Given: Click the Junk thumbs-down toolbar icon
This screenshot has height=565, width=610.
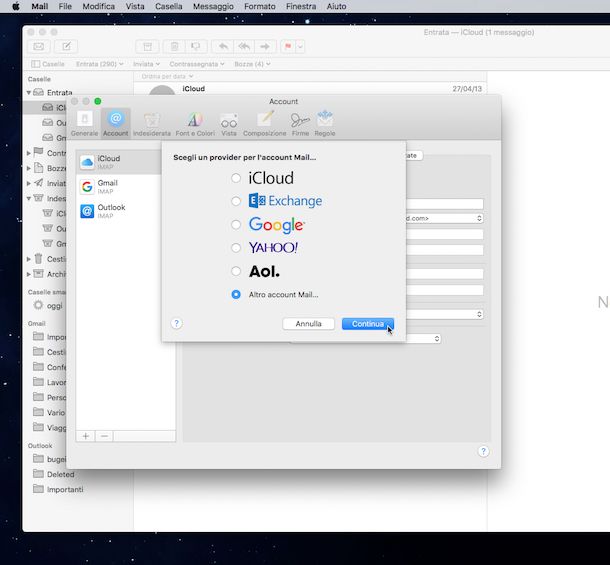Looking at the screenshot, I should point(196,47).
